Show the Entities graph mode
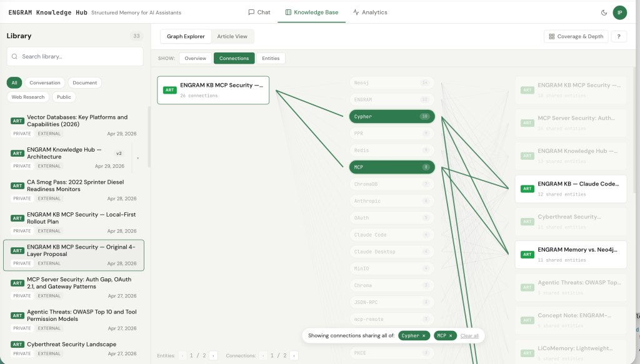 (x=271, y=58)
